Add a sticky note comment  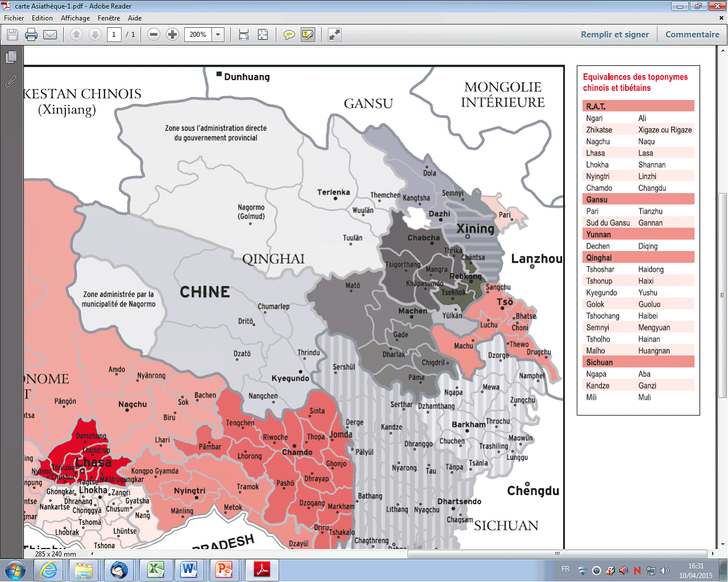[x=289, y=35]
